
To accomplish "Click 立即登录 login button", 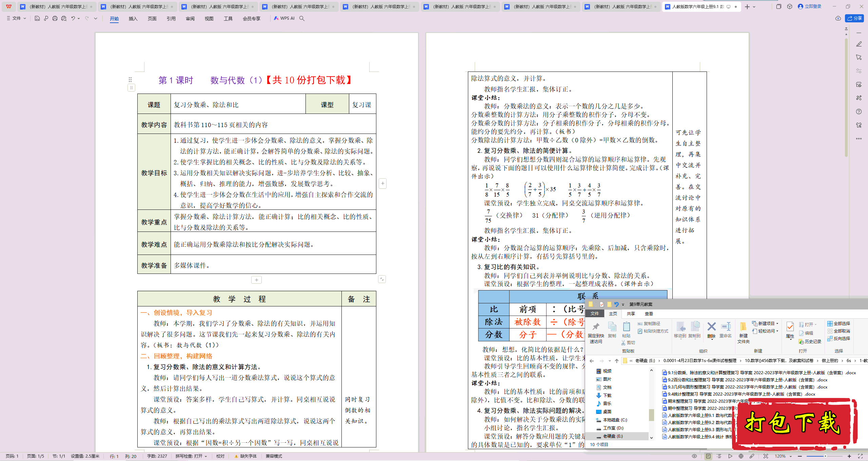I will (810, 6).
